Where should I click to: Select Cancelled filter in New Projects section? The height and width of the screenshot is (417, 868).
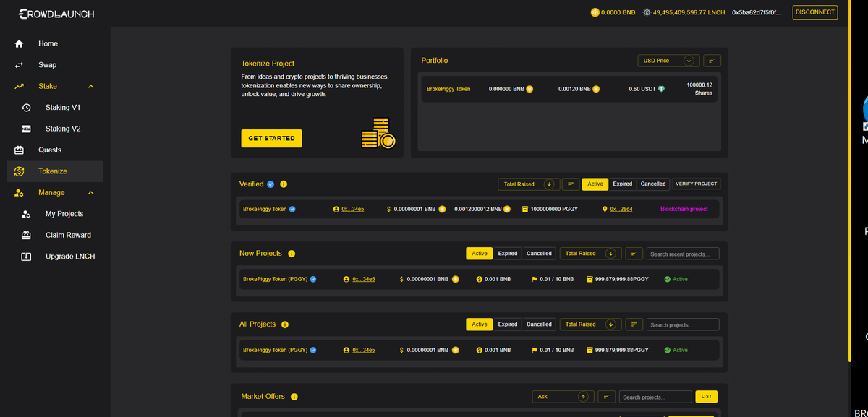coord(539,254)
